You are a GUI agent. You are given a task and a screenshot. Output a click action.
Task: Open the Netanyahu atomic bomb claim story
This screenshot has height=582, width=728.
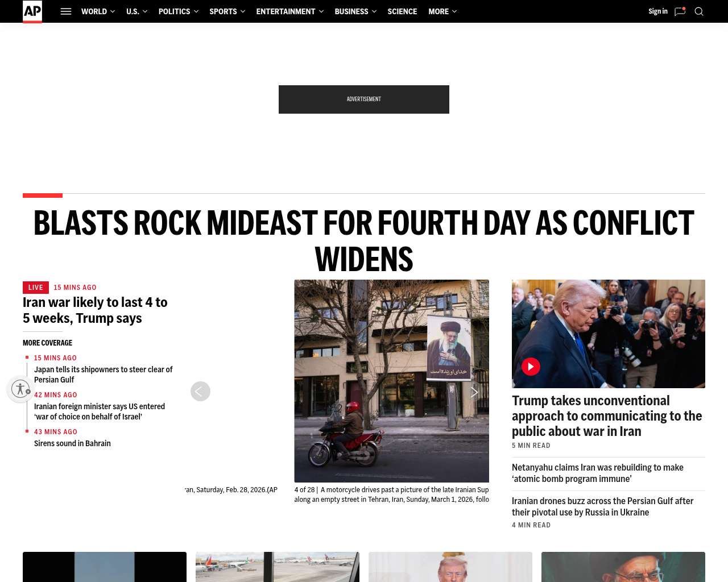598,473
